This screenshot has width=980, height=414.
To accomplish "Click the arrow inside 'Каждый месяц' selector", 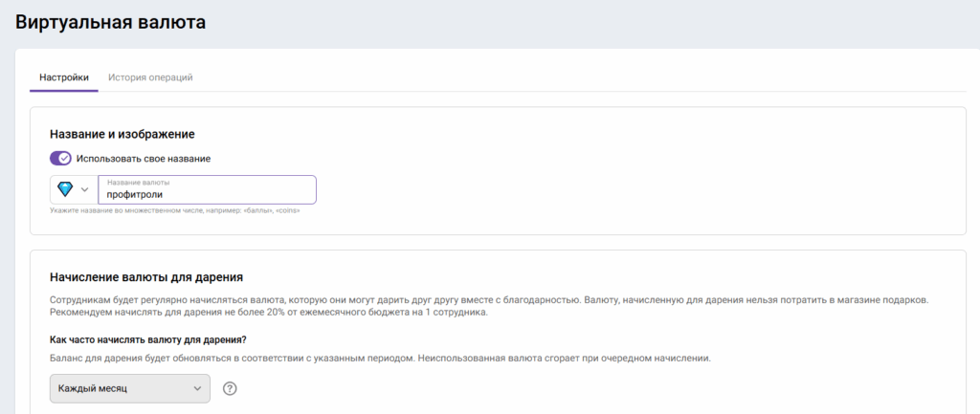I will [197, 389].
